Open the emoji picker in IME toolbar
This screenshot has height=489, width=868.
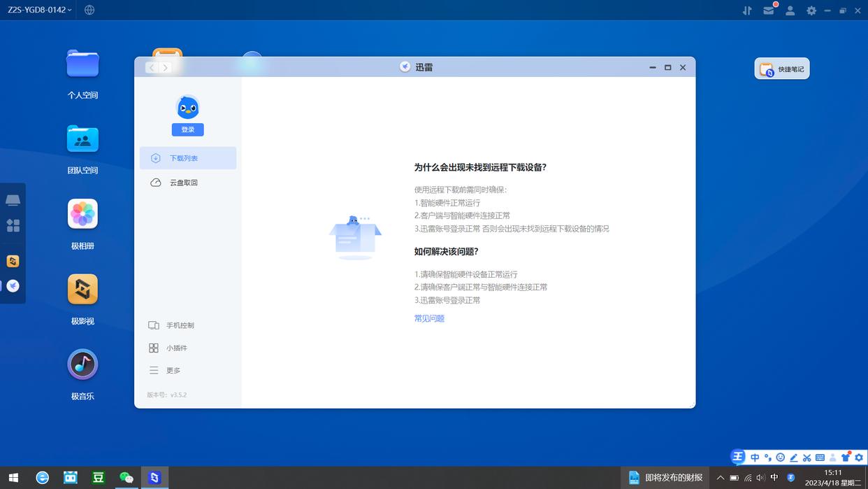pos(780,457)
